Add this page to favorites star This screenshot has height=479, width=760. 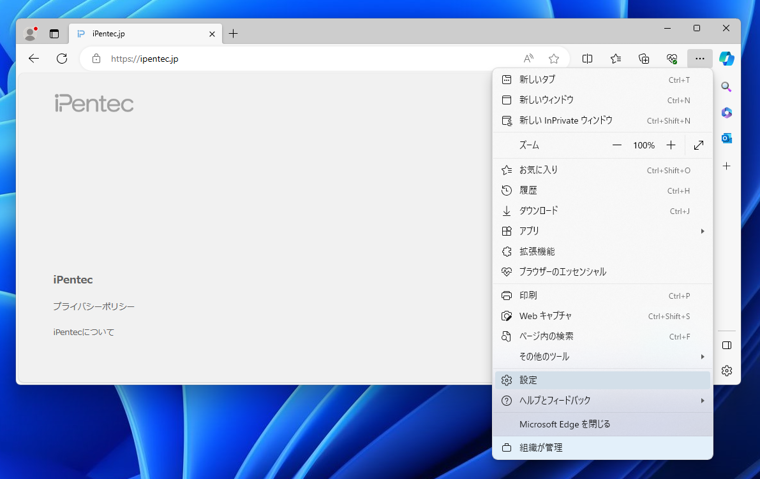[x=554, y=59]
